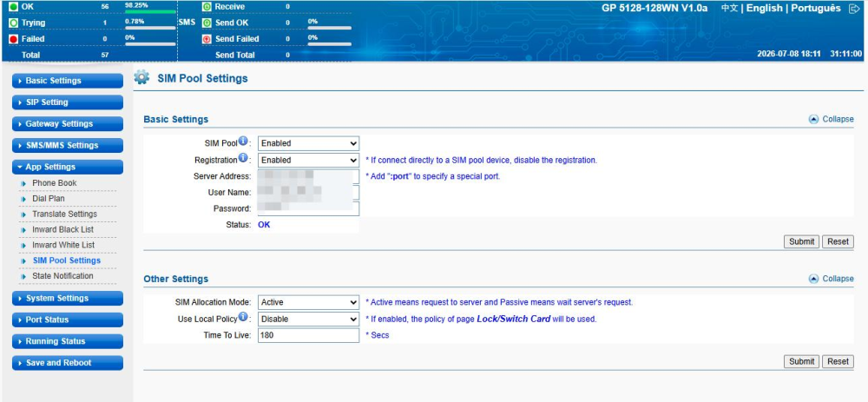
Task: Click Basic Settings section collapse arrow icon
Action: (813, 119)
